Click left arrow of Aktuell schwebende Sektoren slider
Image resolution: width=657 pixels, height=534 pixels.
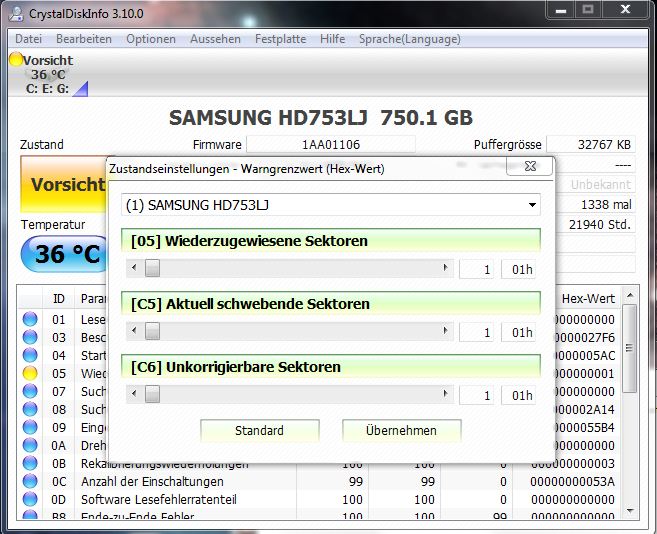pos(134,331)
